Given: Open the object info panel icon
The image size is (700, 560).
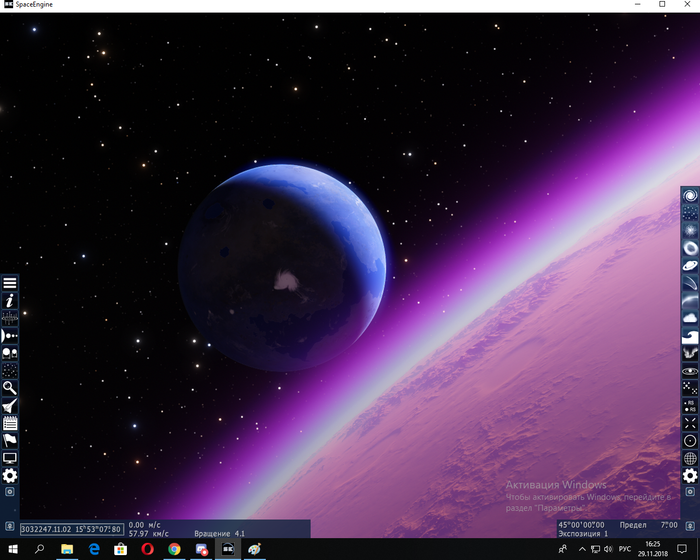Looking at the screenshot, I should tap(10, 300).
